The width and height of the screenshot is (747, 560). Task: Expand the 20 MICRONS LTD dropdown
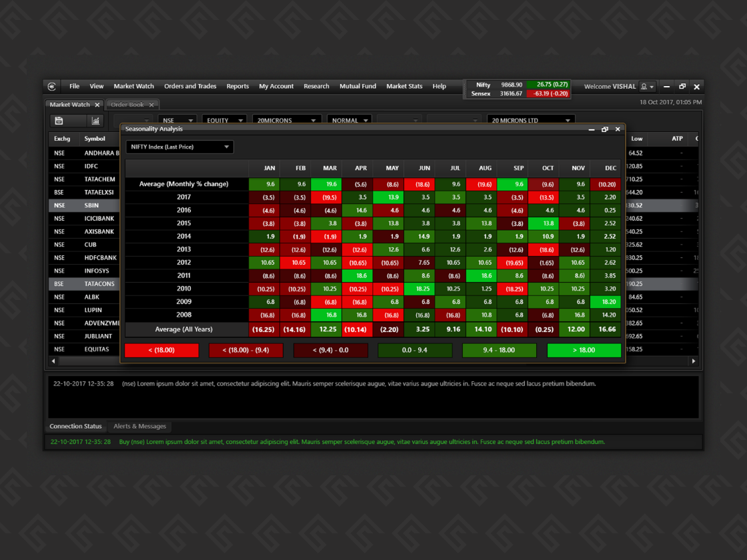(x=531, y=121)
